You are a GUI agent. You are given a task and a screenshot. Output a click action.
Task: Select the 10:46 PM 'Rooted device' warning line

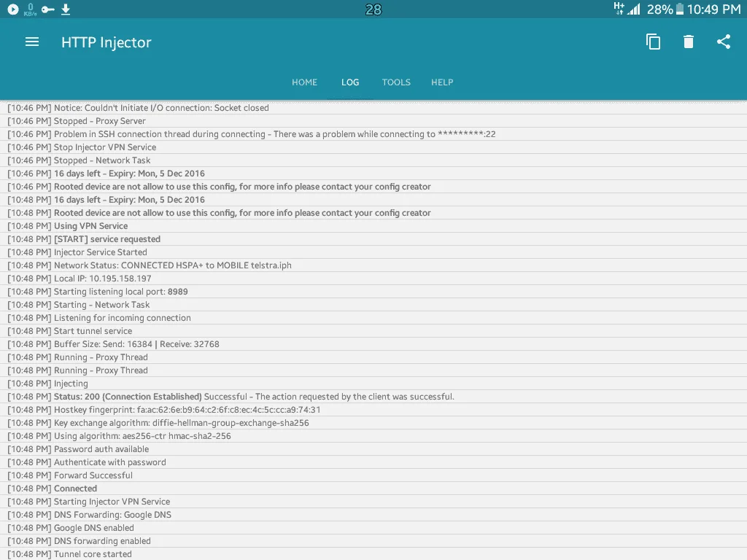click(x=373, y=186)
